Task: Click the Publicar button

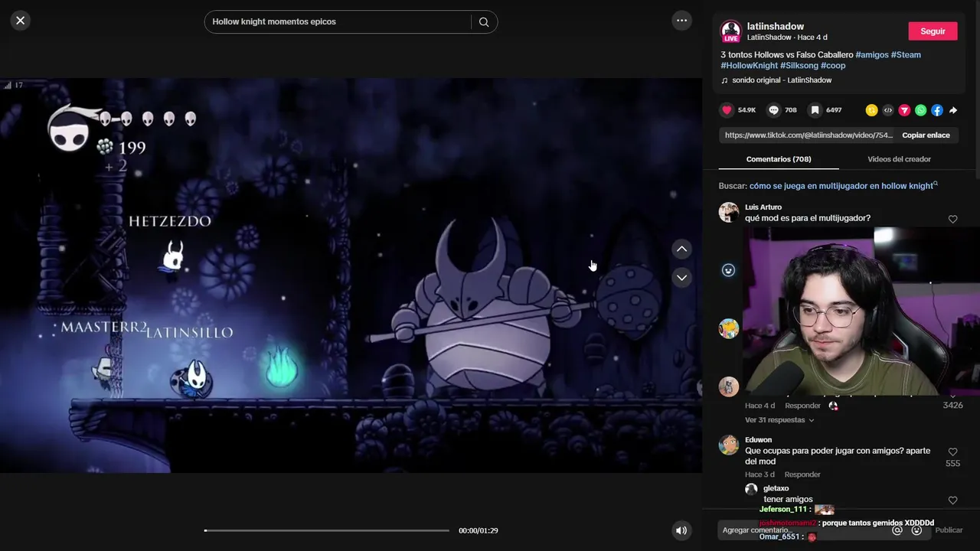Action: coord(949,530)
